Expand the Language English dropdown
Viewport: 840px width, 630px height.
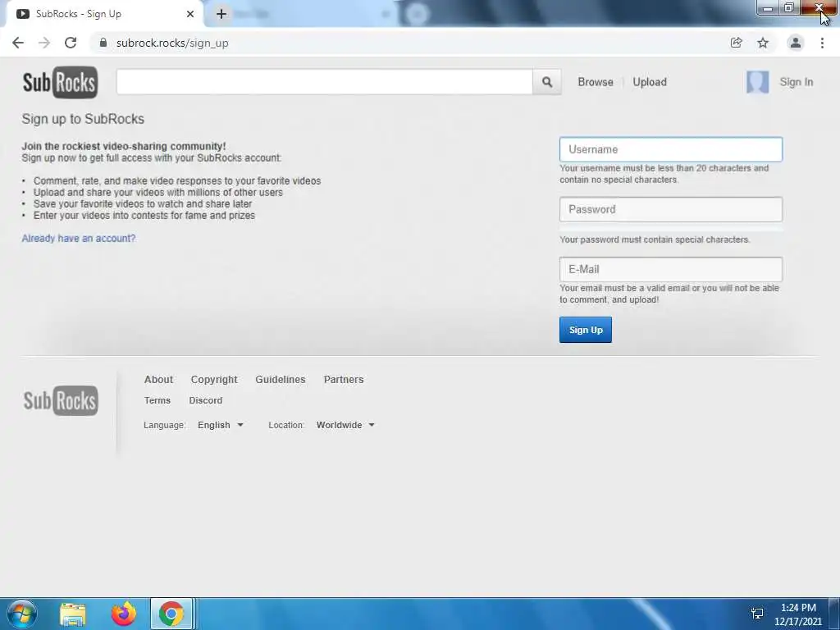[x=220, y=425]
